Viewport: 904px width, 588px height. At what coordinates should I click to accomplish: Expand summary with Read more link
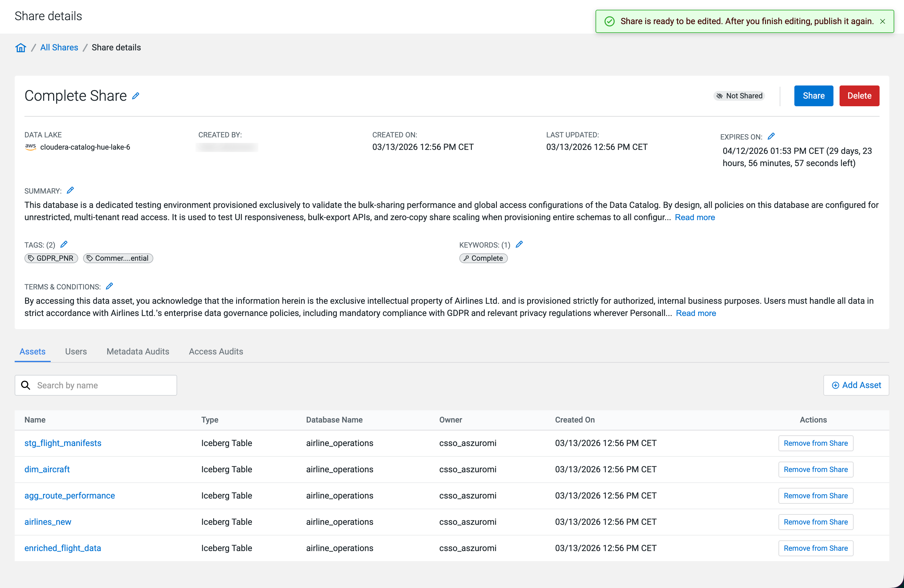click(694, 217)
